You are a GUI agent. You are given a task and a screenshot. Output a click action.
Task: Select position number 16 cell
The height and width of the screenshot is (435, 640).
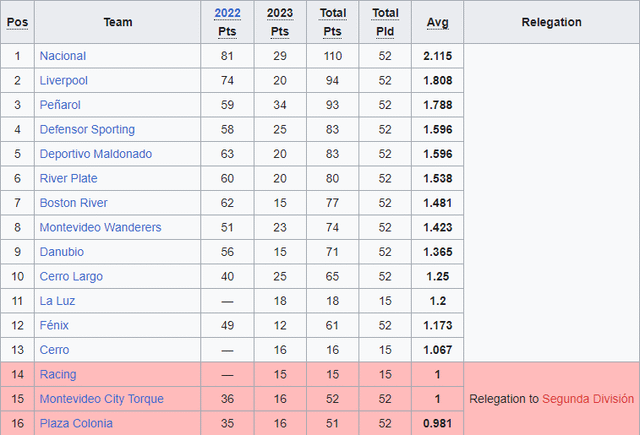coord(18,423)
